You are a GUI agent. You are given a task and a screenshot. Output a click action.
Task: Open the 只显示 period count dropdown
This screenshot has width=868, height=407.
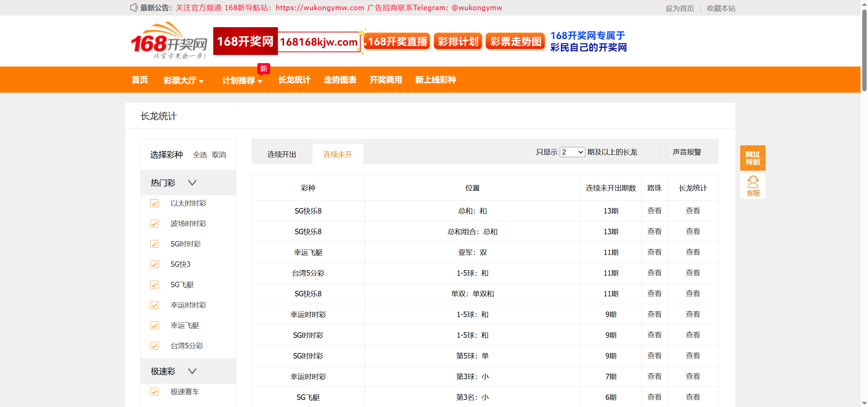pos(572,152)
